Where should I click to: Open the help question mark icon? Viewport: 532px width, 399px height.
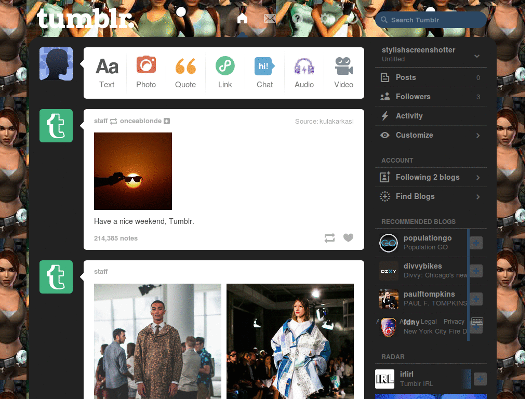[298, 19]
